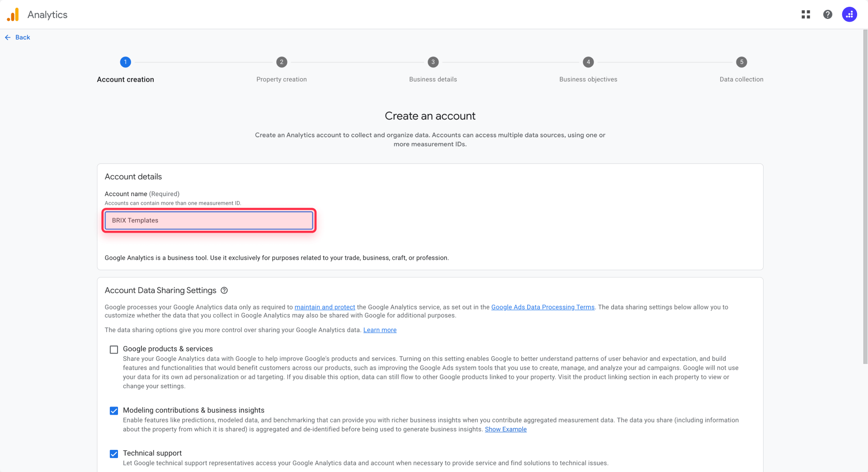The image size is (868, 472).
Task: Open the Help question mark icon top right
Action: [827, 14]
